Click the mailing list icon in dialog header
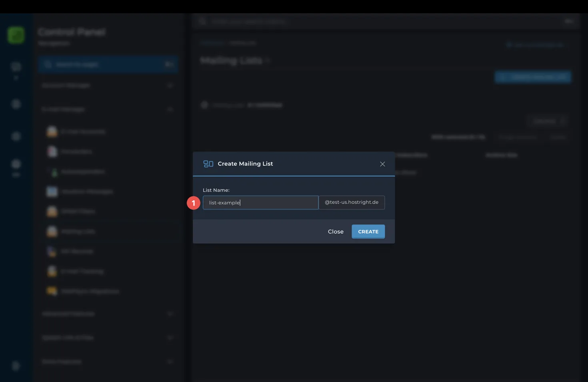 tap(208, 164)
